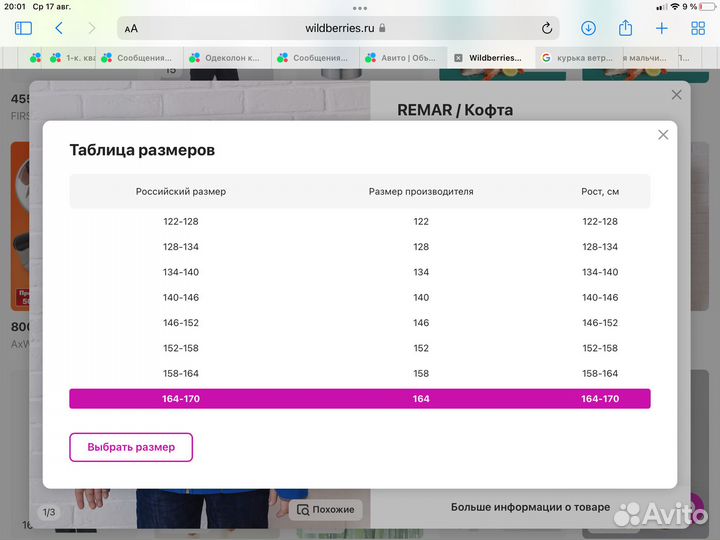Select the 140-146 size row

[x=360, y=297]
